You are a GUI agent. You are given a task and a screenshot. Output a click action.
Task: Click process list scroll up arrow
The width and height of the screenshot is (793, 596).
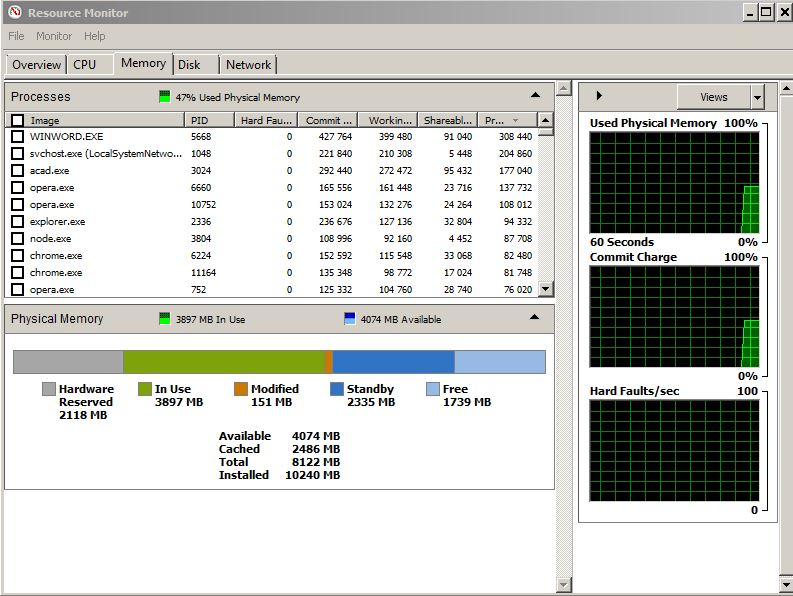tap(545, 120)
